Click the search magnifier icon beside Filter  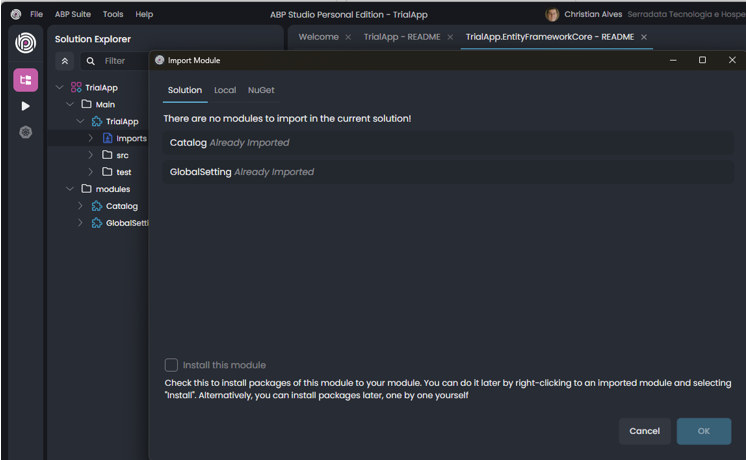pos(91,61)
